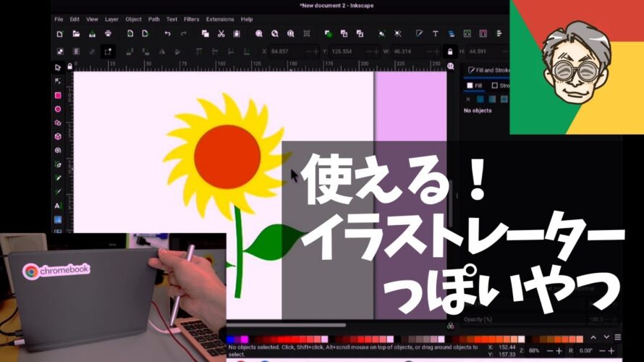Screen dimensions: 644x362
Task: Click the Print icon in the toolbar
Action: point(108,34)
